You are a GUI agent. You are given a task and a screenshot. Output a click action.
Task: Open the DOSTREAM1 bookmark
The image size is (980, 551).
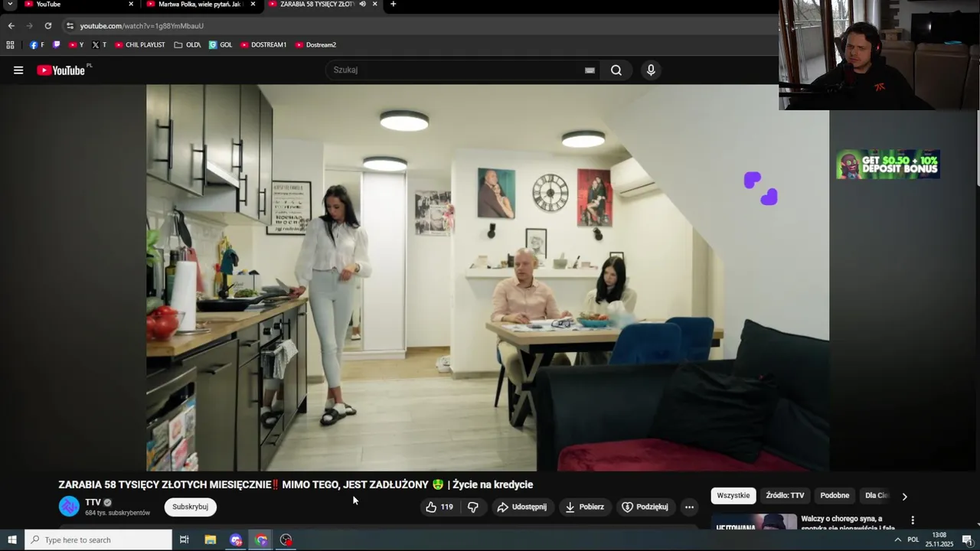tap(263, 45)
